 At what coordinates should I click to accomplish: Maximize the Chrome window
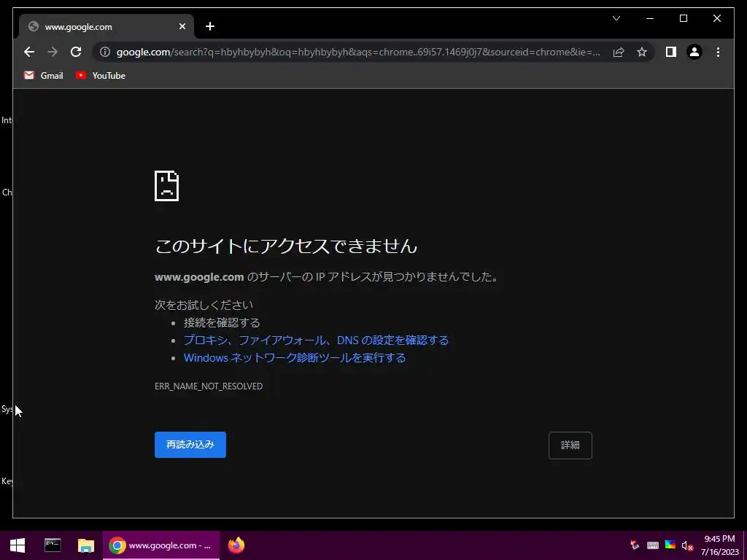[683, 18]
